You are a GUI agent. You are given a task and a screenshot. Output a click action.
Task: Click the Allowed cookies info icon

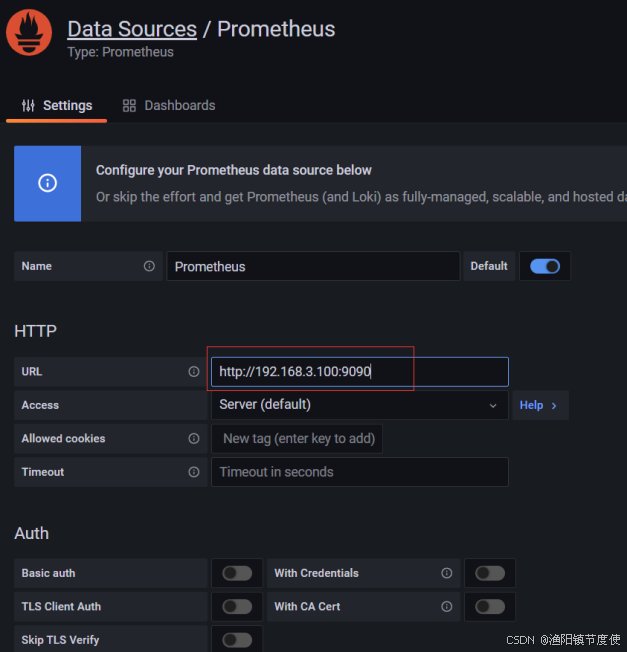[194, 438]
